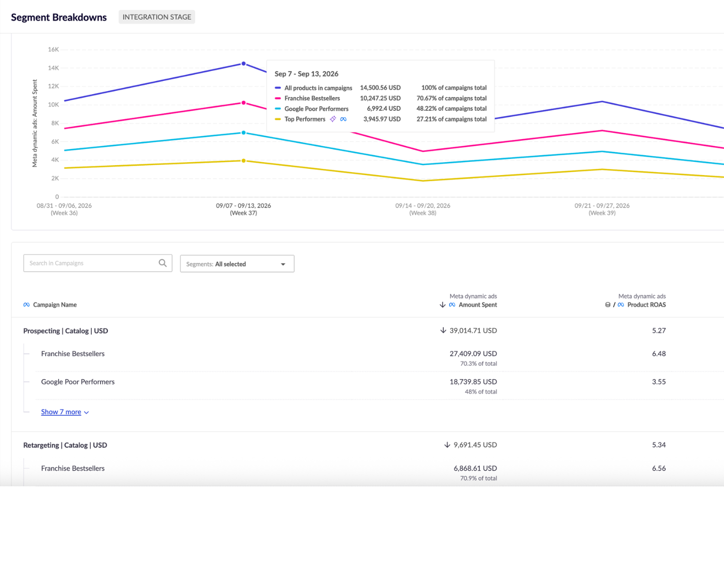Click the cyan Google Poor Performers swatch in the tooltip
Viewport: 724px width, 588px height.
pyautogui.click(x=278, y=109)
